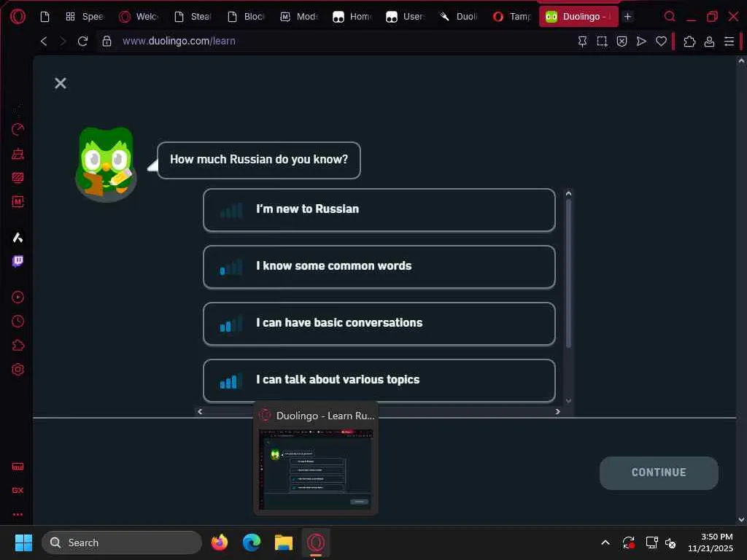Search tabs with magnifier icon
This screenshot has width=747, height=560.
point(670,17)
